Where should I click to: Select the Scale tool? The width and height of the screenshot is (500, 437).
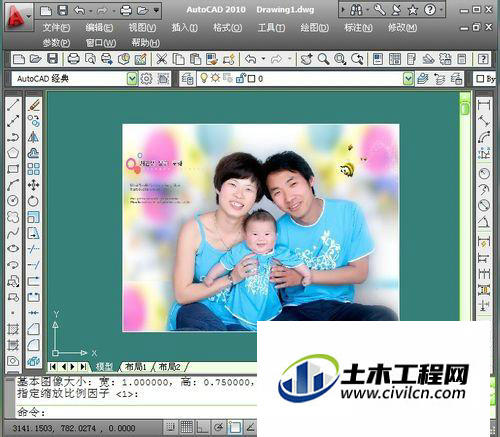[x=34, y=217]
